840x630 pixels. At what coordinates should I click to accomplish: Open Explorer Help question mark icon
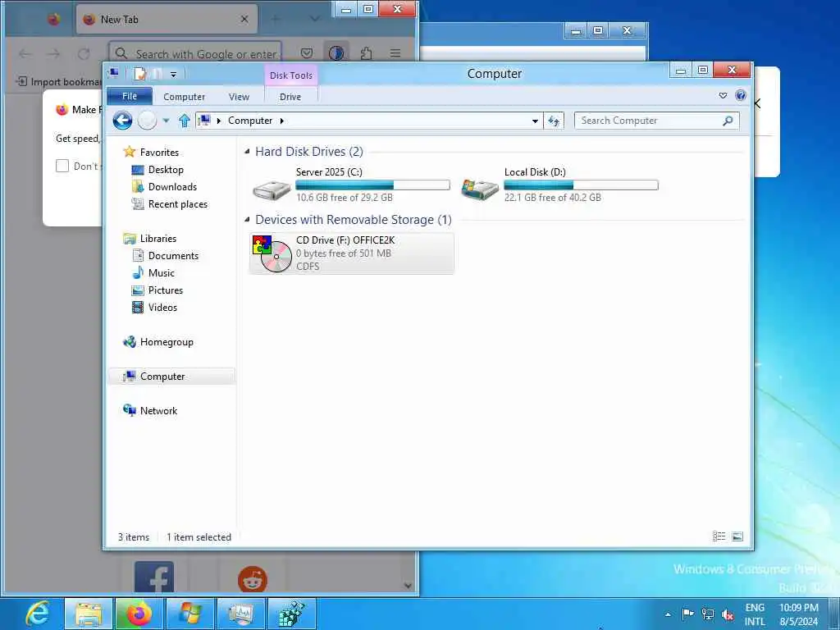741,95
